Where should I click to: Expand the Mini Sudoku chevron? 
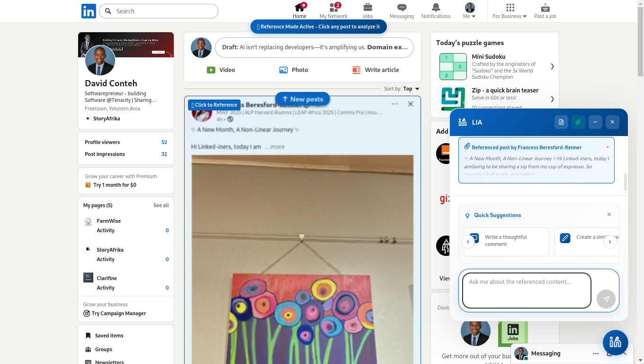(552, 66)
